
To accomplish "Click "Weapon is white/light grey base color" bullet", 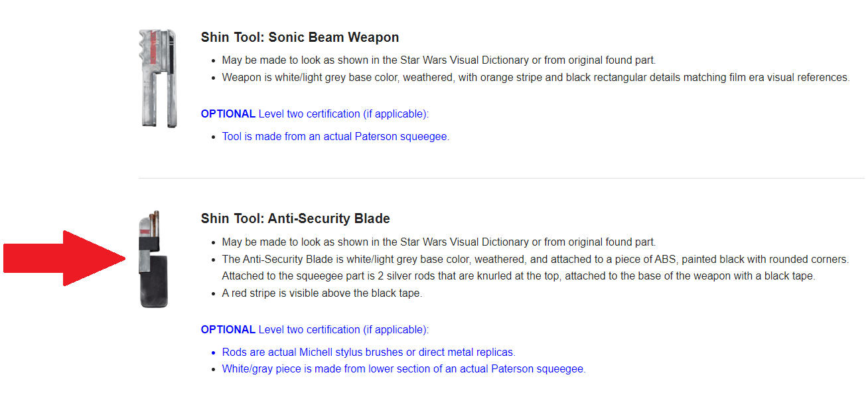I will 536,78.
